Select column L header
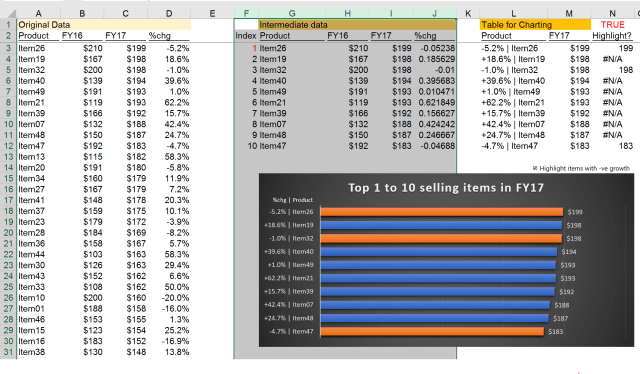Viewport: 640px width, 374px height. pyautogui.click(x=513, y=13)
